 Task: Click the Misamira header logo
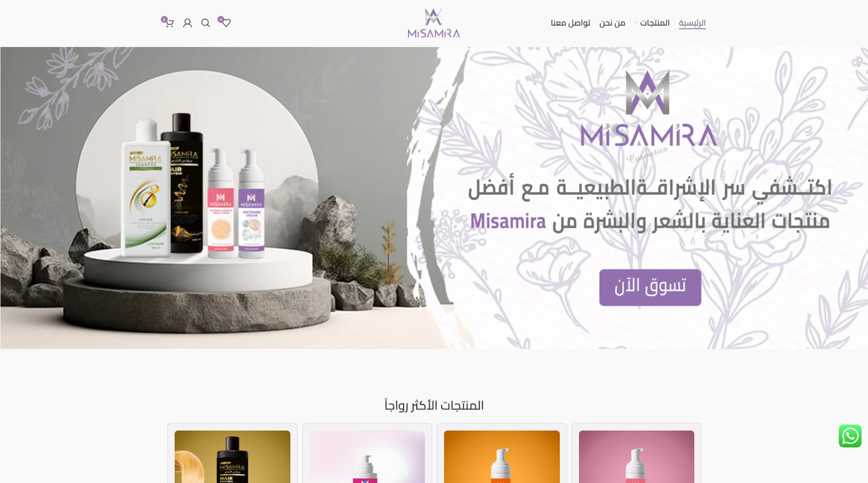[433, 23]
